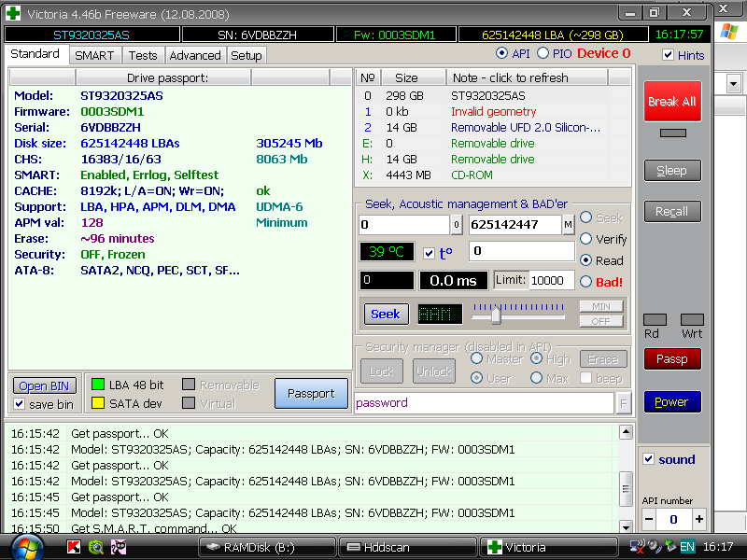Decrease API number with minus button
The image size is (747, 560).
648,519
